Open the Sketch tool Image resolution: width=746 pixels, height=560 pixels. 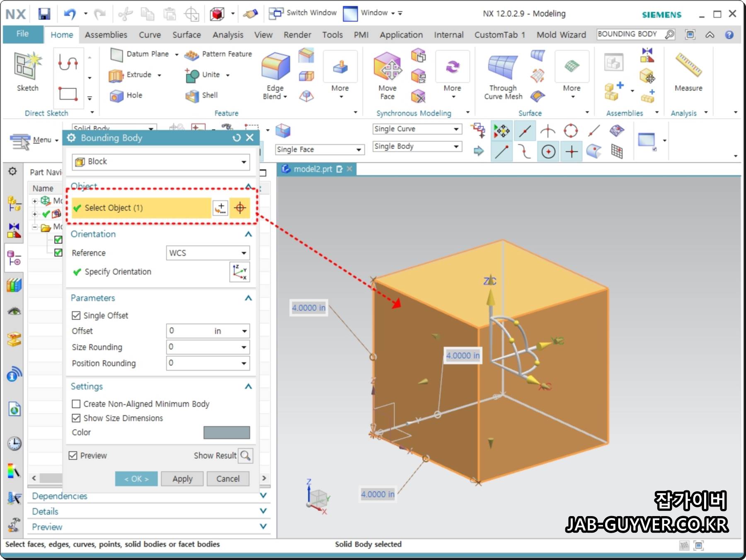27,72
